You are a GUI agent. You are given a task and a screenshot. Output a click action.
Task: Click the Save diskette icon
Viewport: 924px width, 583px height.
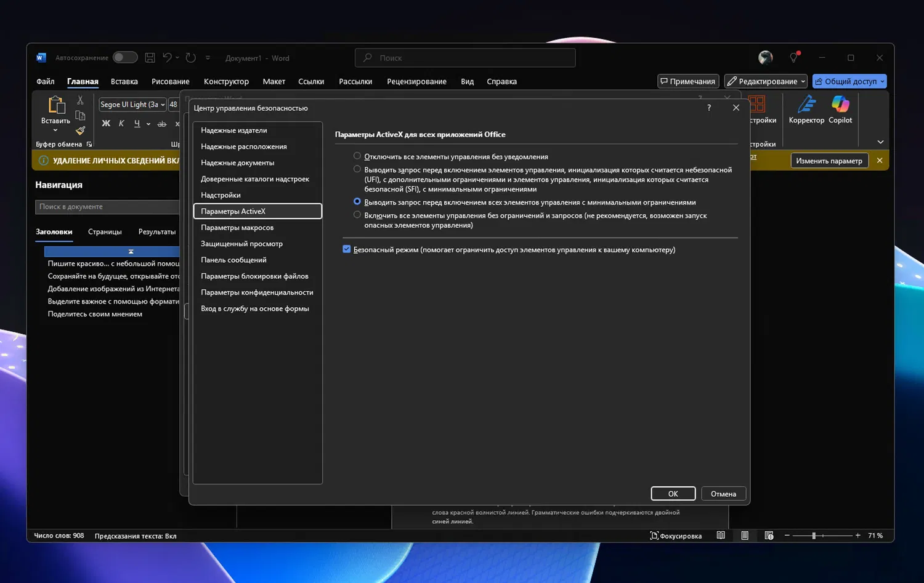tap(150, 58)
